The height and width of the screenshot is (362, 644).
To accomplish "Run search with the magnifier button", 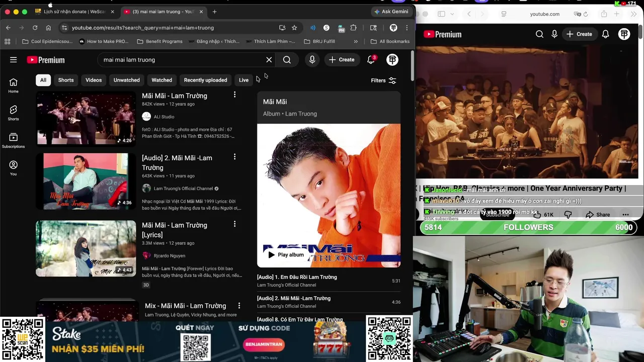I will pos(287,60).
